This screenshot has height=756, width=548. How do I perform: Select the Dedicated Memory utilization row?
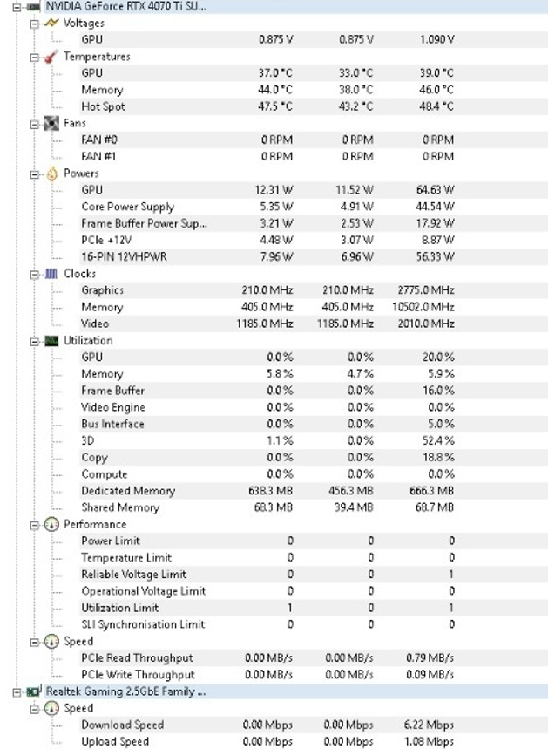point(128,491)
